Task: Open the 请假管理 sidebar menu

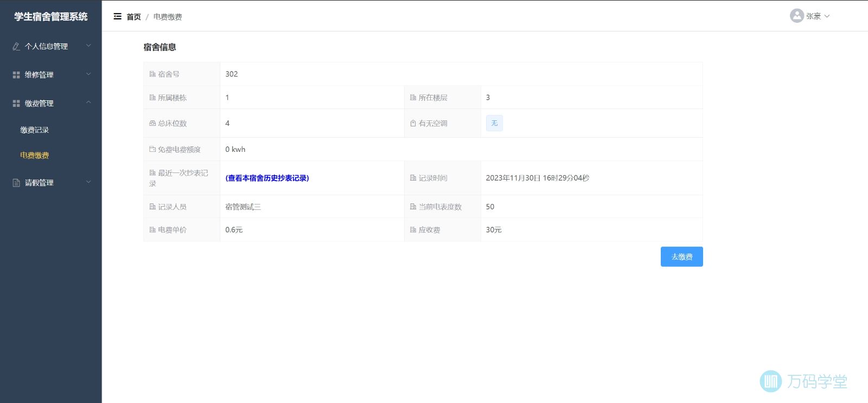Action: pos(51,183)
